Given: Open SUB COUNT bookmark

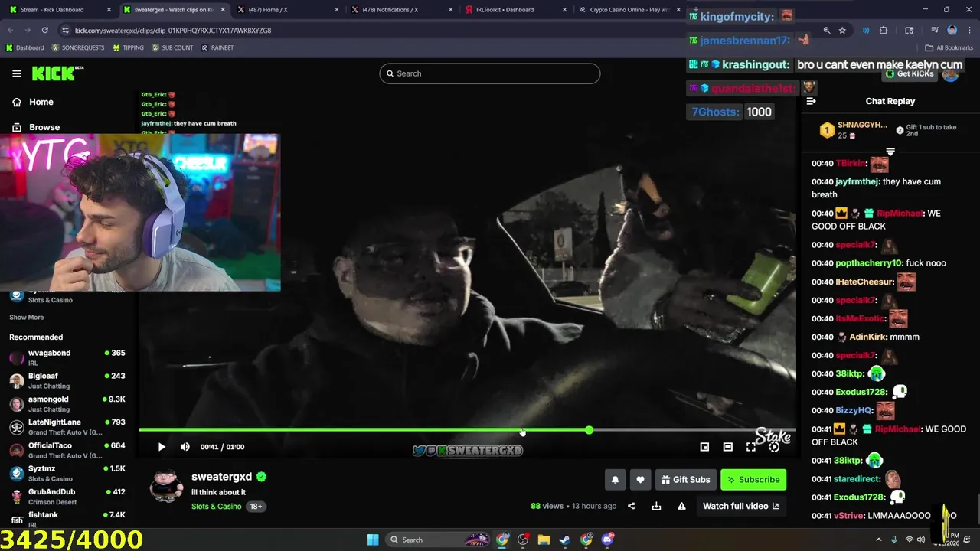Looking at the screenshot, I should pos(172,47).
